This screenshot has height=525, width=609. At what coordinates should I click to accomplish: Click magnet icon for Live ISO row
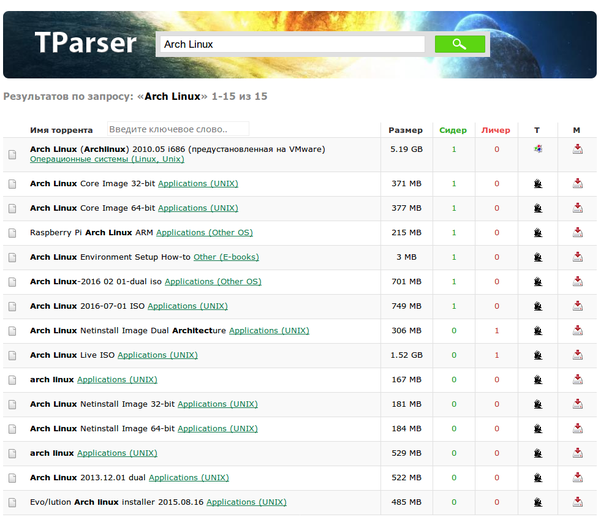click(578, 355)
